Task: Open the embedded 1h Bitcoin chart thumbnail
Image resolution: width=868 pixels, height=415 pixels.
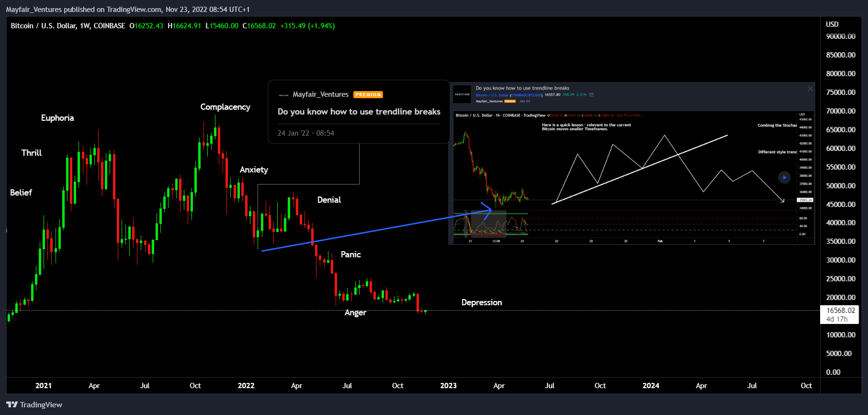Action: [632, 178]
